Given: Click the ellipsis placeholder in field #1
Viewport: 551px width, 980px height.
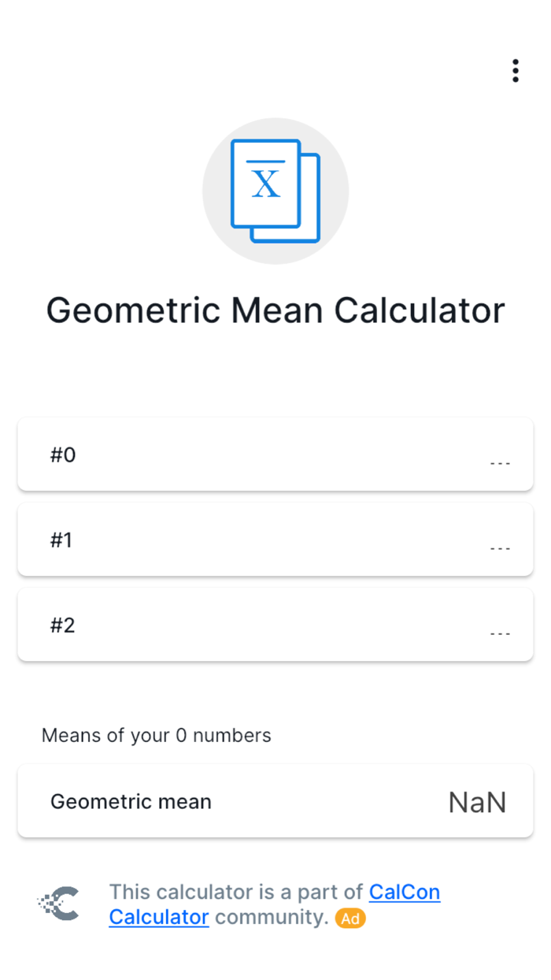Looking at the screenshot, I should [x=501, y=547].
